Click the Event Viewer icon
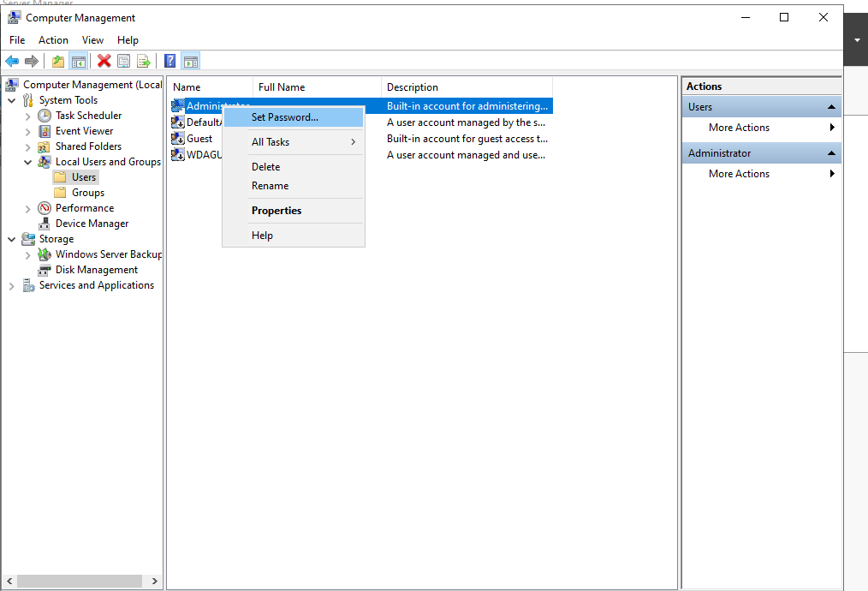 pyautogui.click(x=45, y=131)
